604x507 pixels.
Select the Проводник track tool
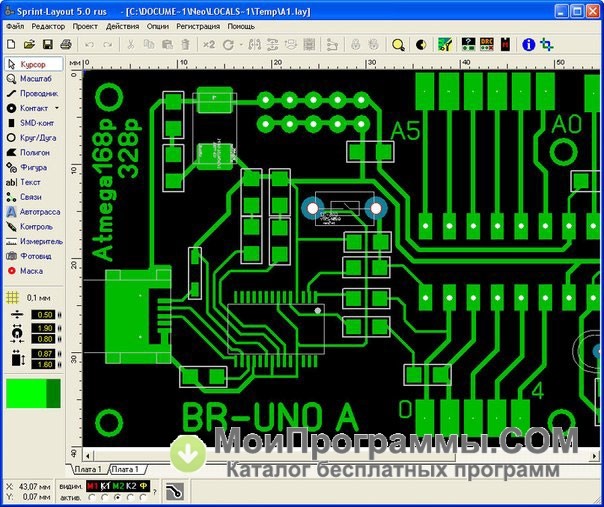click(34, 93)
